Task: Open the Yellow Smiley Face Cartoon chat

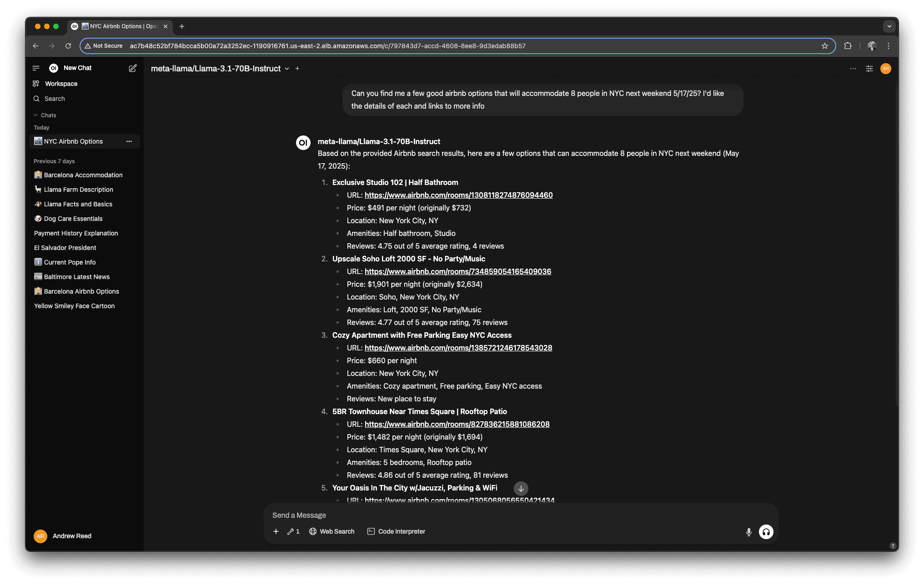Action: (85, 306)
